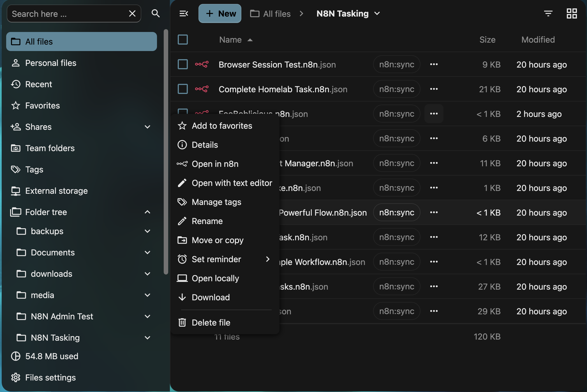The width and height of the screenshot is (587, 392).
Task: Sort by Size column header
Action: tap(487, 40)
